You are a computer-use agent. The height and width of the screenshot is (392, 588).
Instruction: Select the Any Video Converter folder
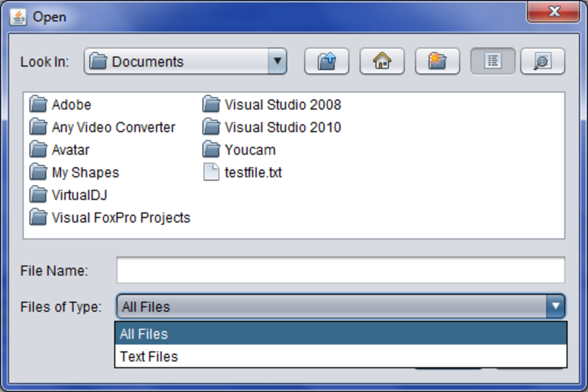[x=113, y=127]
